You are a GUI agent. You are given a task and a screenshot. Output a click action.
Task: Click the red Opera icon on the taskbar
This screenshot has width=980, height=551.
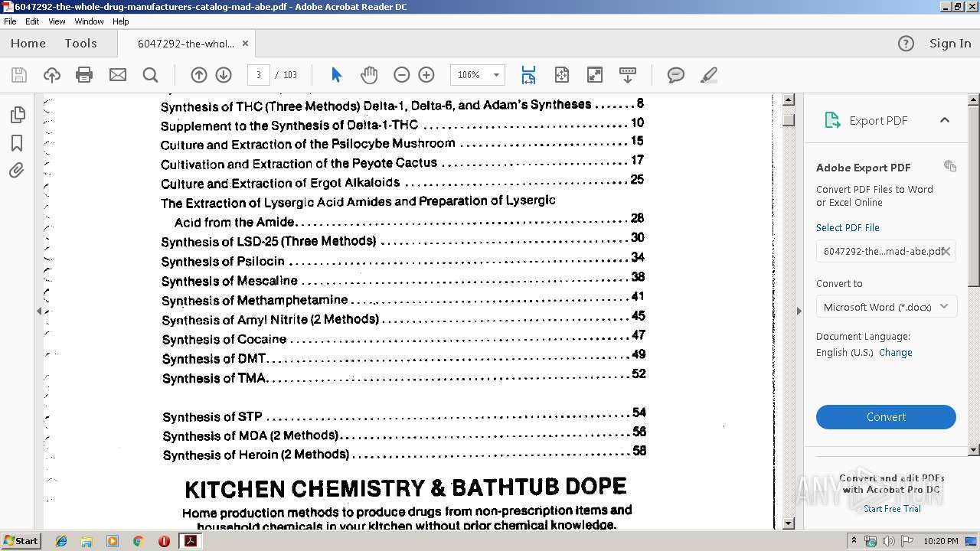tap(164, 541)
